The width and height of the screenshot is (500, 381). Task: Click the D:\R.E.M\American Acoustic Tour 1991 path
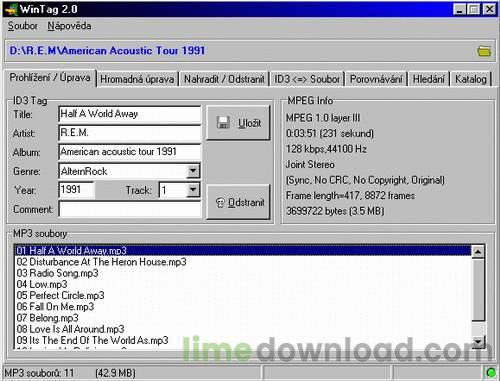point(107,51)
